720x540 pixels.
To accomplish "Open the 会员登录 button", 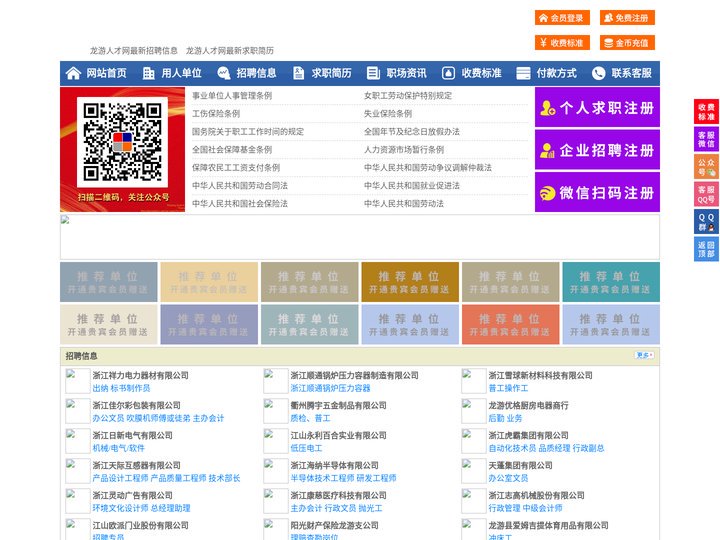I will click(562, 18).
